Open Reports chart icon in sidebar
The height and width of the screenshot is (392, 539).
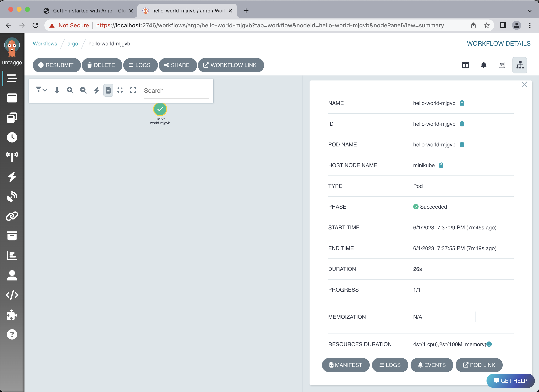[12, 256]
